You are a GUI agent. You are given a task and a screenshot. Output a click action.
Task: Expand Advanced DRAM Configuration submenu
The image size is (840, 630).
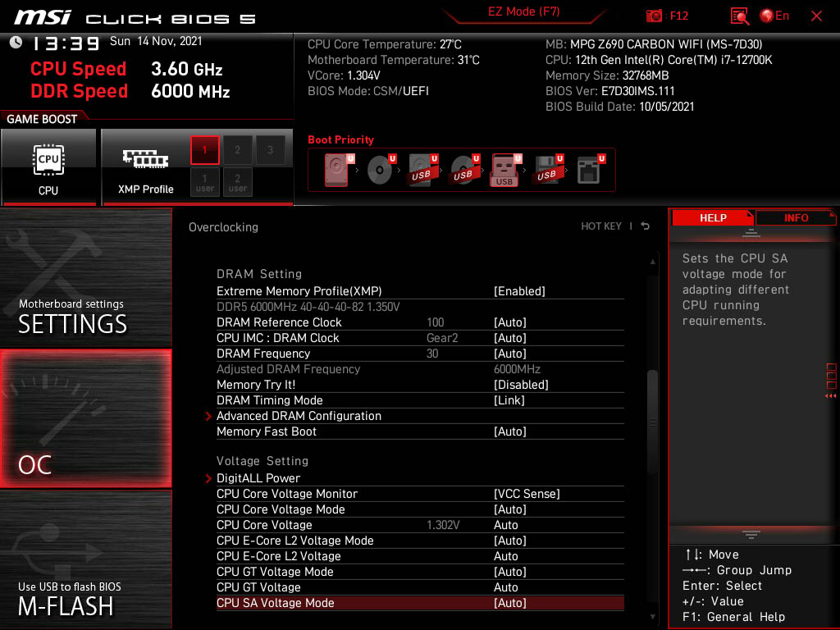(x=299, y=416)
